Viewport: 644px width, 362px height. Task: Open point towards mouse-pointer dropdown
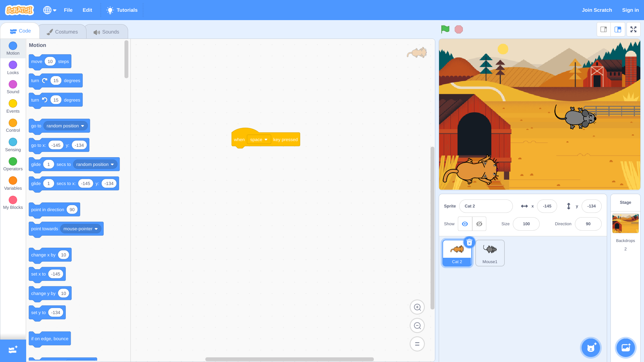(81, 229)
